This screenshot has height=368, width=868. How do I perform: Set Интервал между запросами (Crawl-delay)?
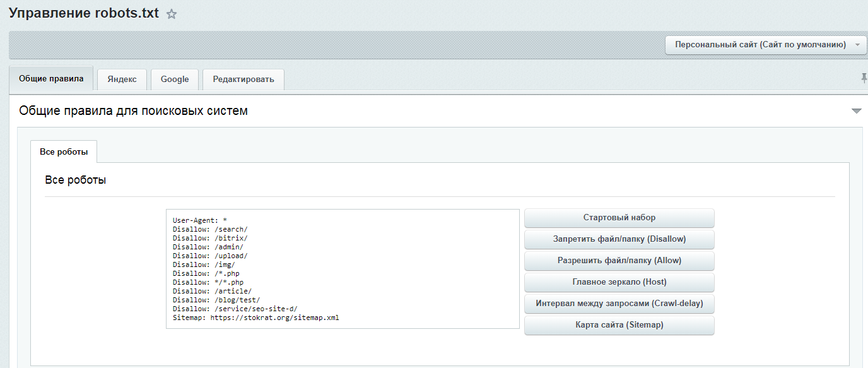tap(619, 304)
